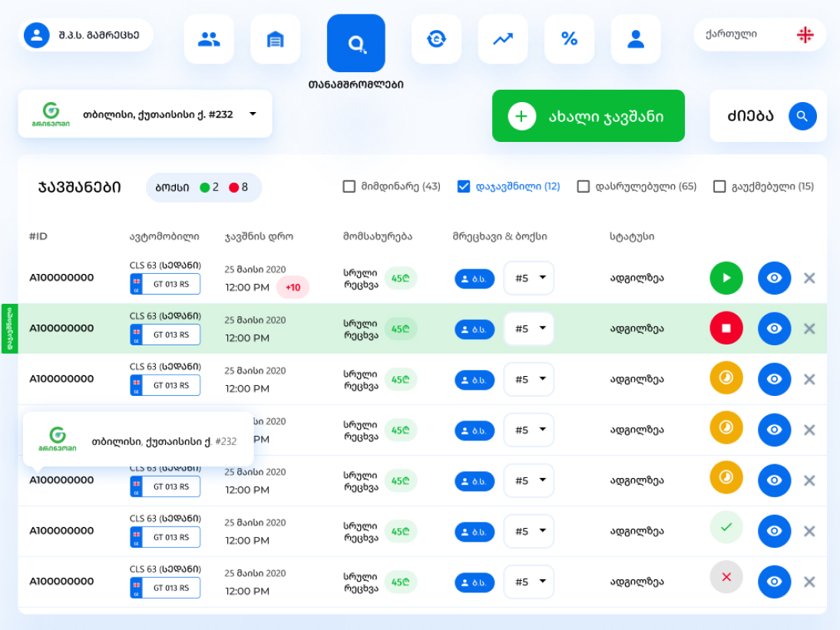The image size is (840, 630).
Task: Open the people group icon in top navigation
Action: tap(209, 39)
